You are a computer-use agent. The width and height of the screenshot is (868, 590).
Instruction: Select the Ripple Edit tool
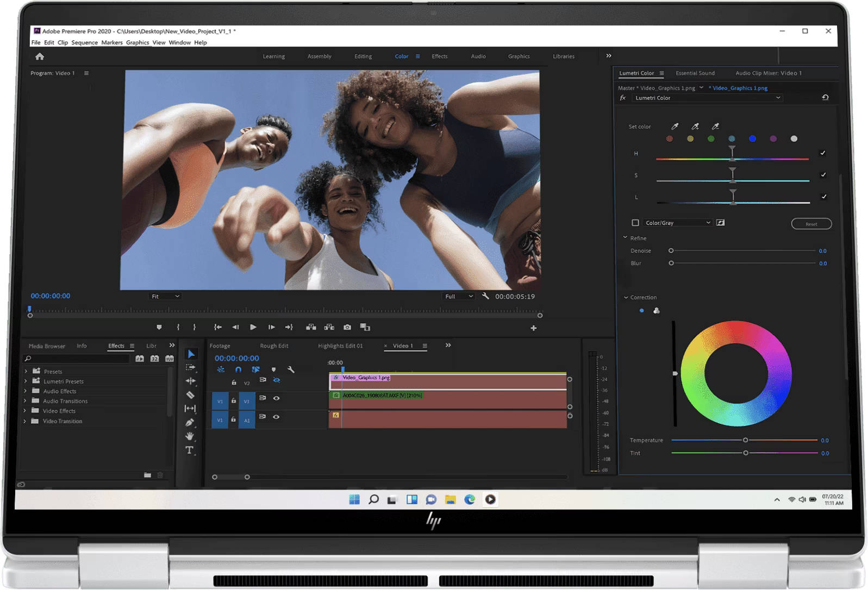tap(190, 381)
